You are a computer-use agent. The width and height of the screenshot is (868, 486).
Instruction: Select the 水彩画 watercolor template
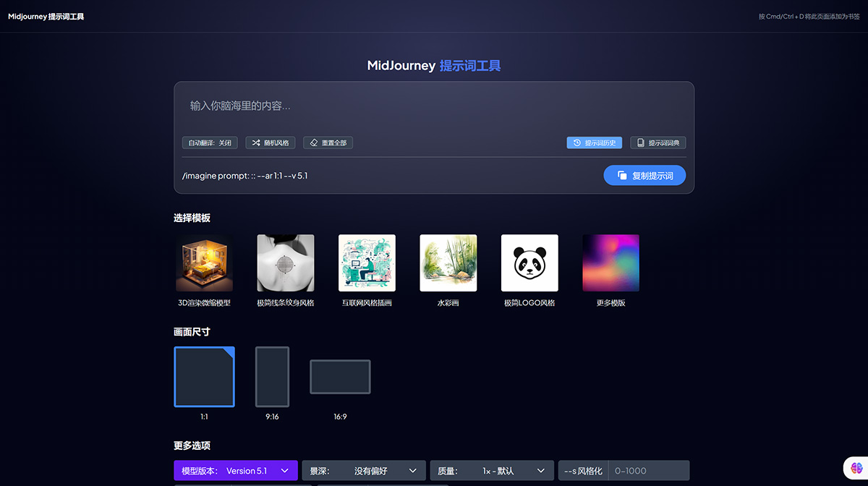pos(448,262)
